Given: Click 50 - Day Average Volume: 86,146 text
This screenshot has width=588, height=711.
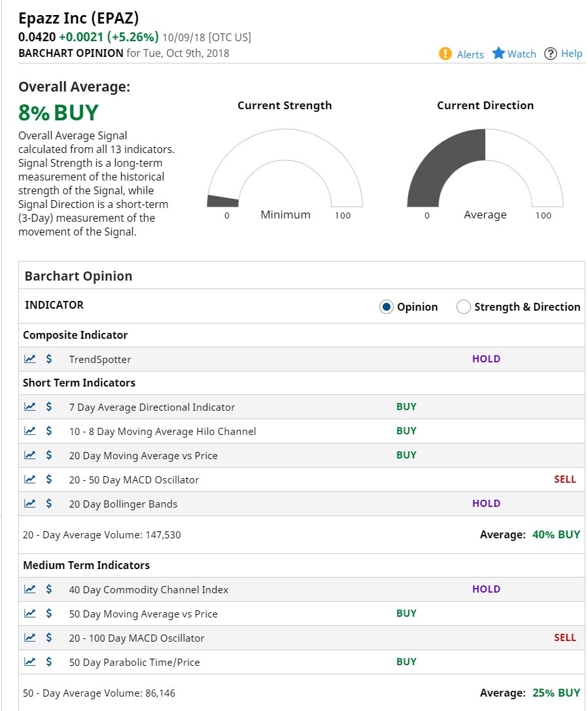Looking at the screenshot, I should point(99,693).
